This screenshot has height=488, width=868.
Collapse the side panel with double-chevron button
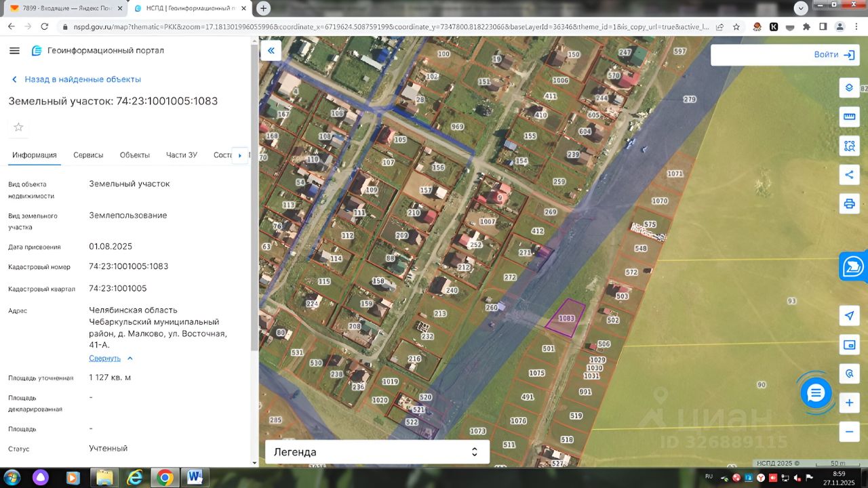tap(271, 51)
